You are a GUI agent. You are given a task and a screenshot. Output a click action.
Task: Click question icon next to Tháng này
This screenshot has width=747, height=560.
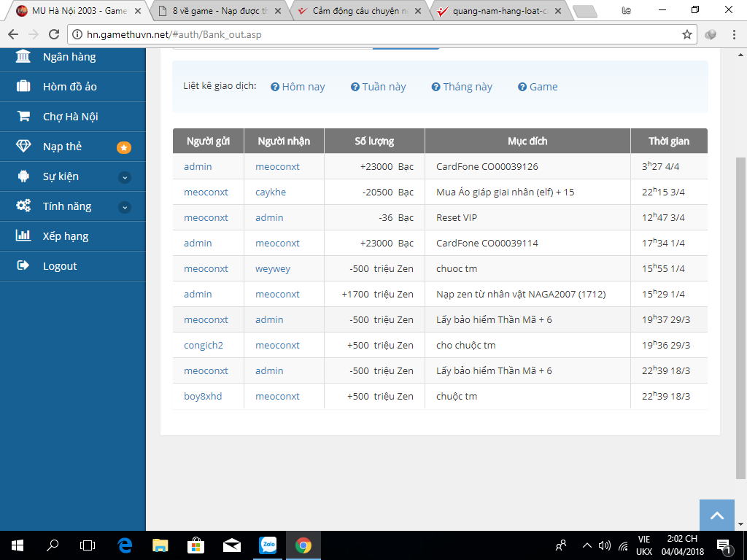pos(436,87)
